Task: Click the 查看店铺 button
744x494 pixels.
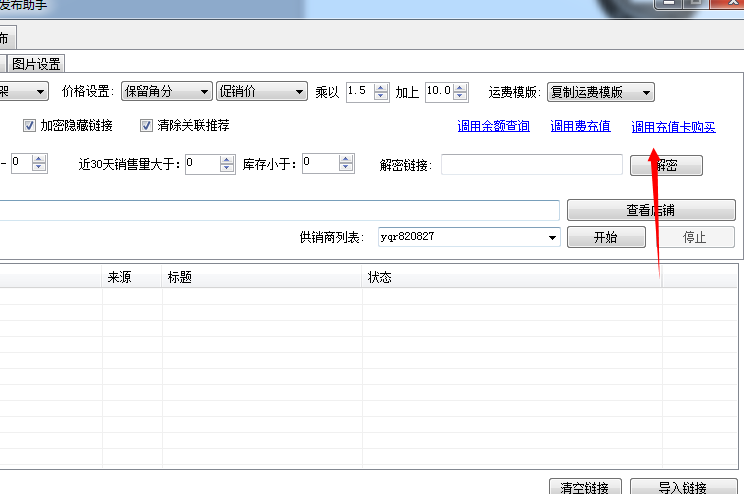Action: point(651,210)
